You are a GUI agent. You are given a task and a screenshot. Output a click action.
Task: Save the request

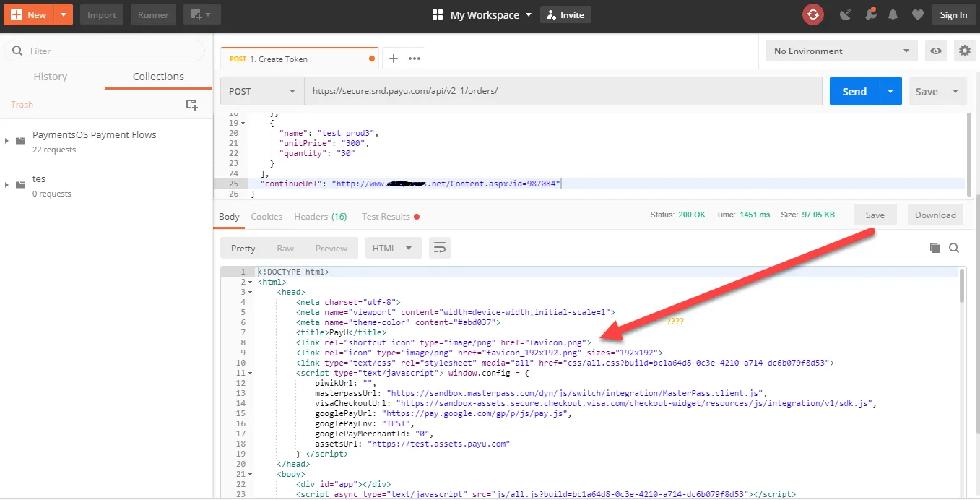[x=927, y=91]
